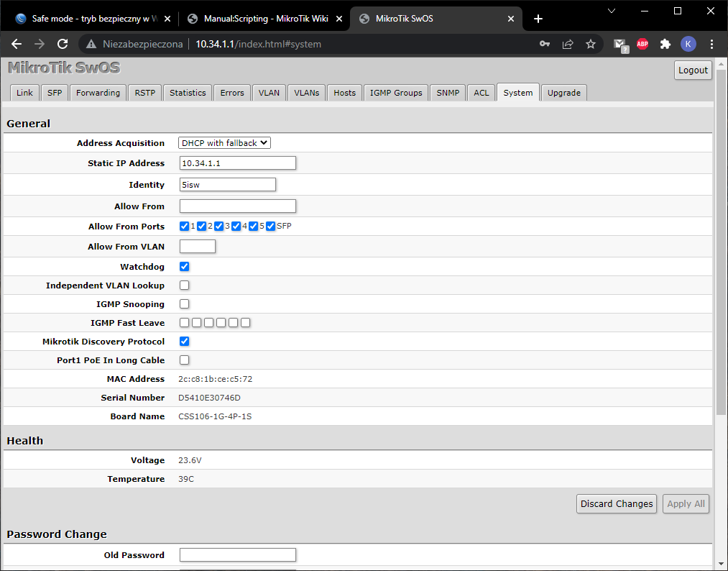The width and height of the screenshot is (728, 571).
Task: Open the Link tab
Action: tap(24, 93)
